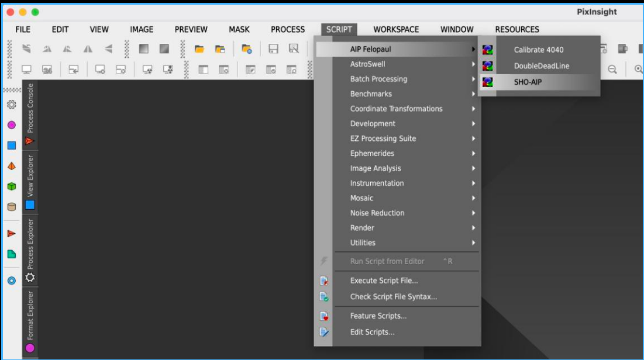The image size is (644, 360).
Task: Click the cylinder database icon in sidebar
Action: [x=11, y=206]
